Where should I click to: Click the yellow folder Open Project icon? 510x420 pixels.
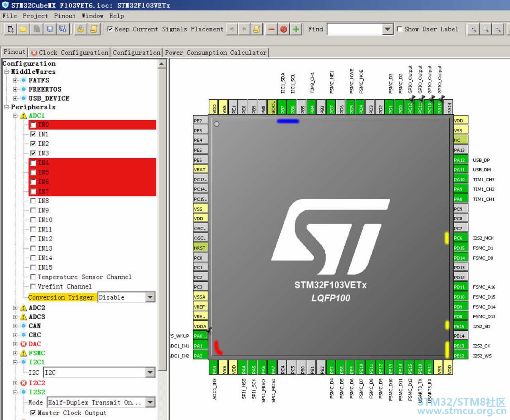tap(24, 29)
